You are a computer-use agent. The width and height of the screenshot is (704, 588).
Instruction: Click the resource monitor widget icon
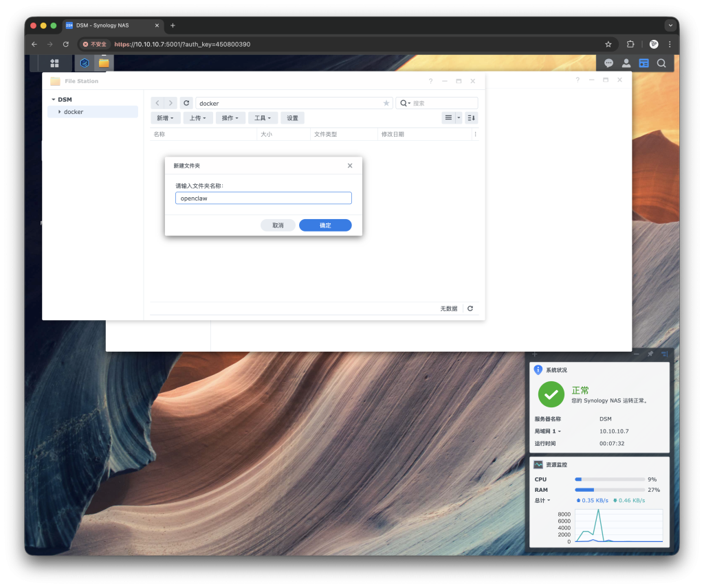coord(538,465)
